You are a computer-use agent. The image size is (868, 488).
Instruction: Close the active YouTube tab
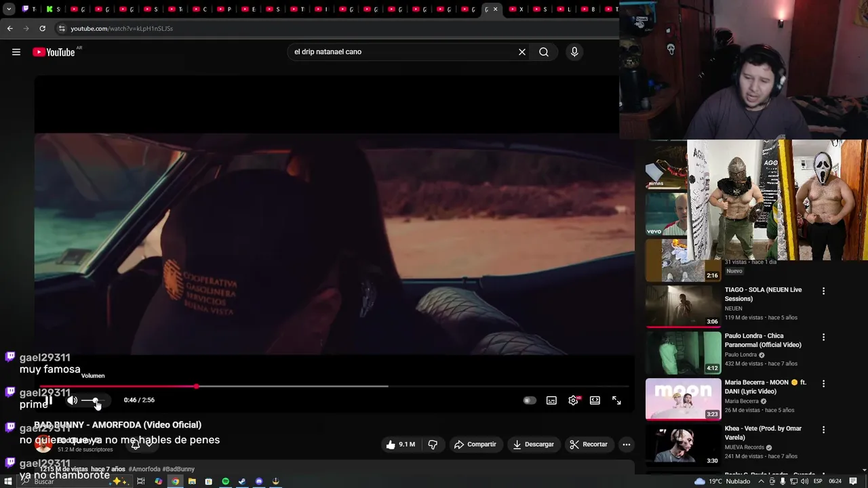[495, 9]
